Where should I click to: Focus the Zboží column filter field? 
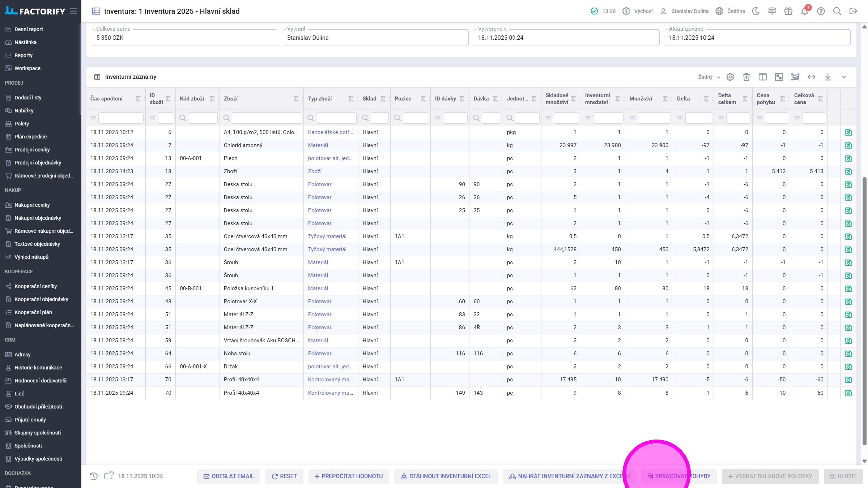coord(267,118)
